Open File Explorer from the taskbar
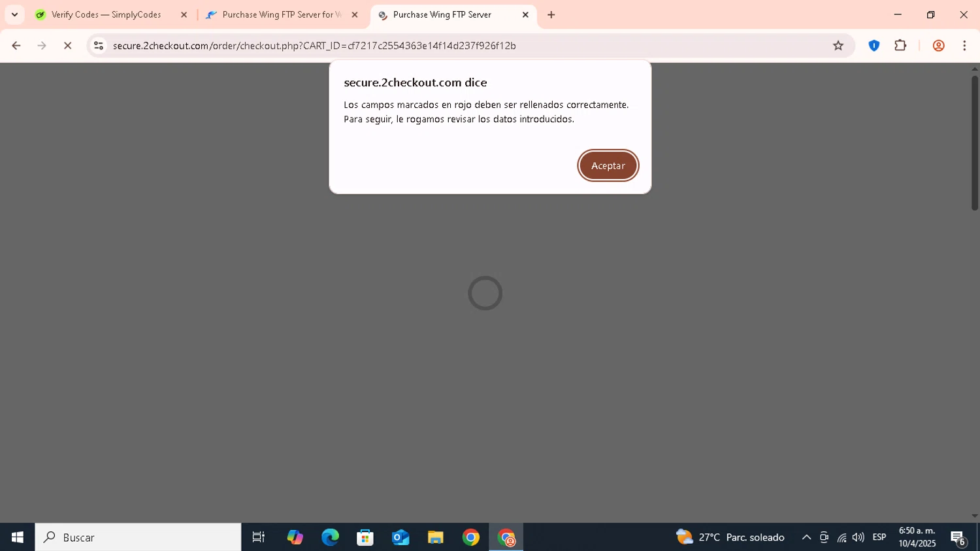 click(x=436, y=537)
